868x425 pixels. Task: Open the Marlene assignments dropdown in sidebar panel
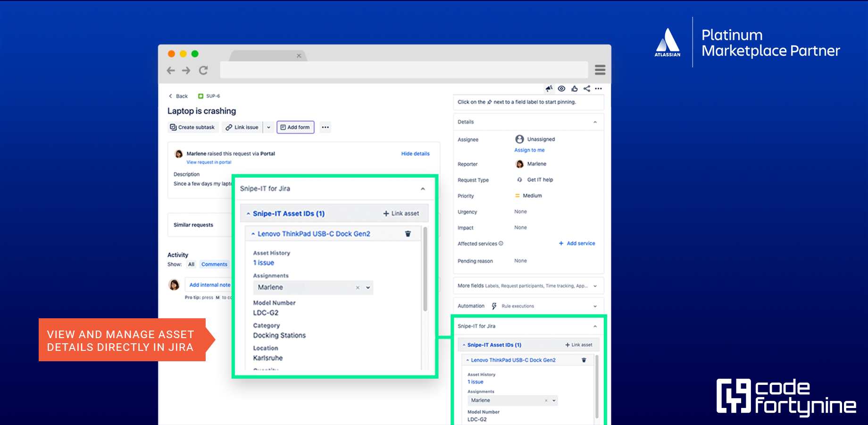[x=554, y=400]
